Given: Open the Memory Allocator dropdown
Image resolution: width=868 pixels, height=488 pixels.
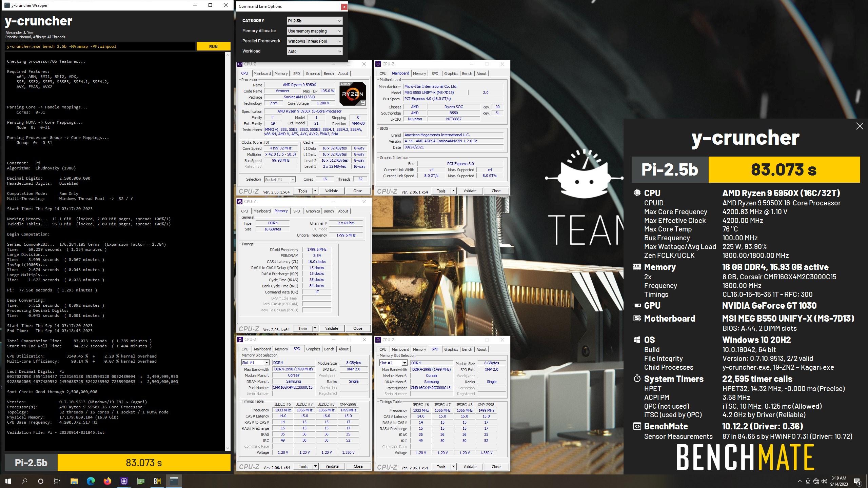Looking at the screenshot, I should coord(314,31).
